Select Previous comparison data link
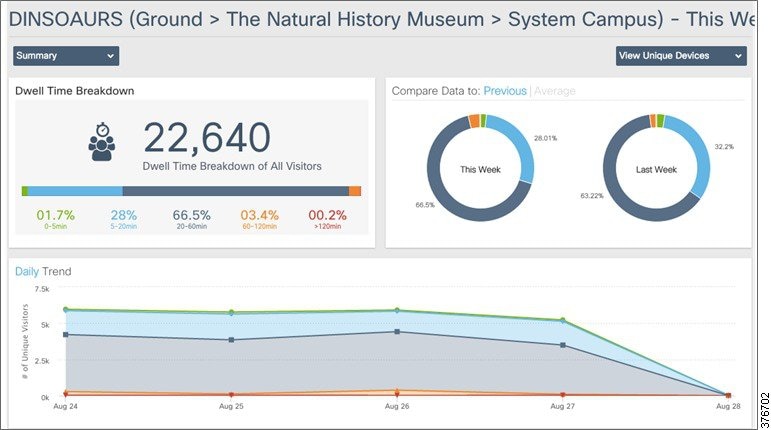The image size is (771, 430). point(505,91)
